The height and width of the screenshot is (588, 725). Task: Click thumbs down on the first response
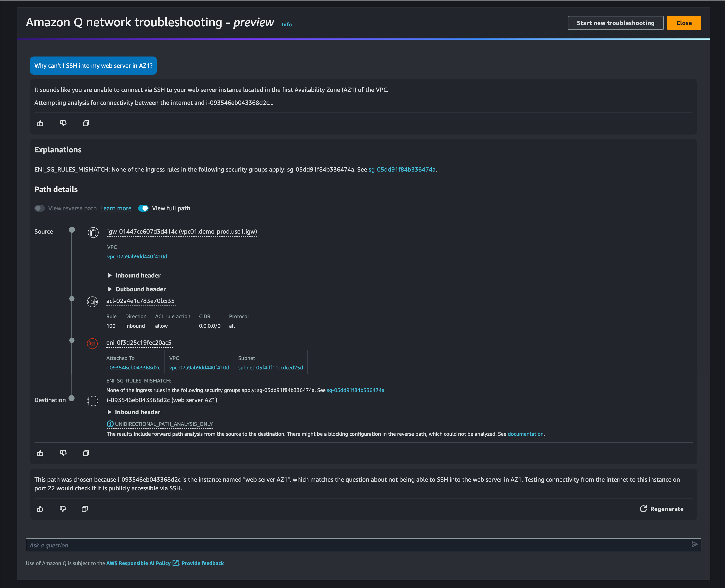coord(63,123)
